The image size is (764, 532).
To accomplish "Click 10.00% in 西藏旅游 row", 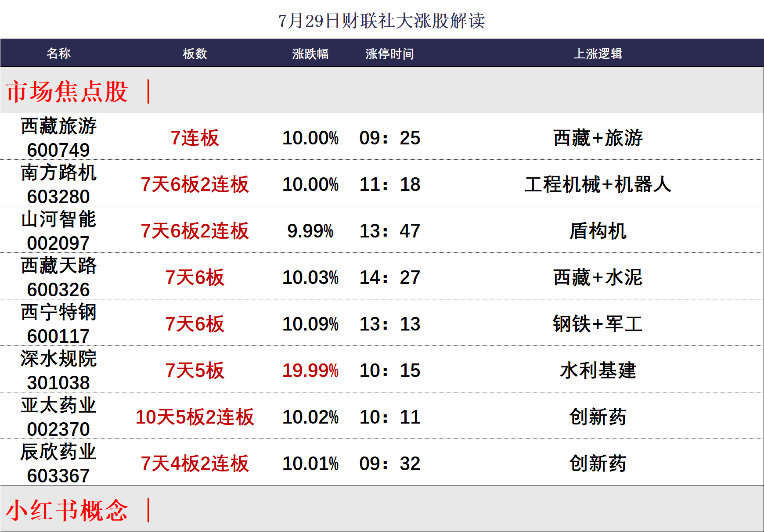I will [310, 138].
